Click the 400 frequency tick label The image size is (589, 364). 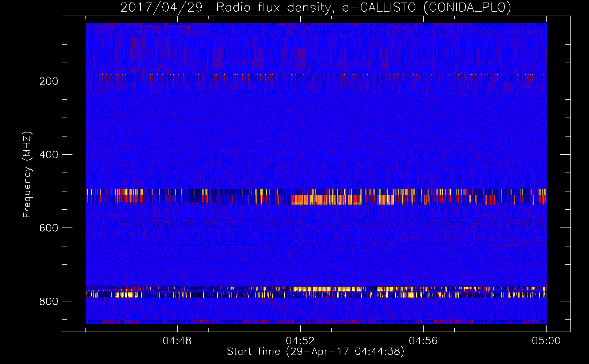(x=48, y=155)
